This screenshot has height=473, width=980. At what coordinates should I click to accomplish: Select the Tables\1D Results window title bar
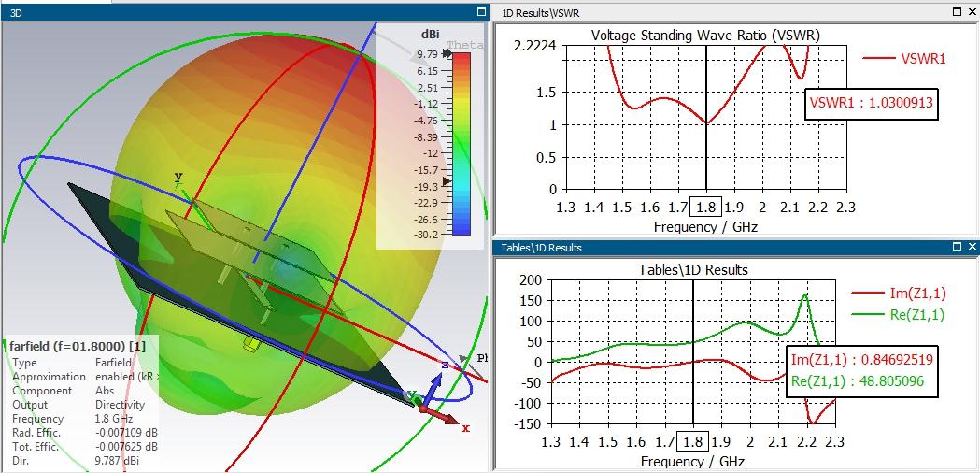coord(736,247)
